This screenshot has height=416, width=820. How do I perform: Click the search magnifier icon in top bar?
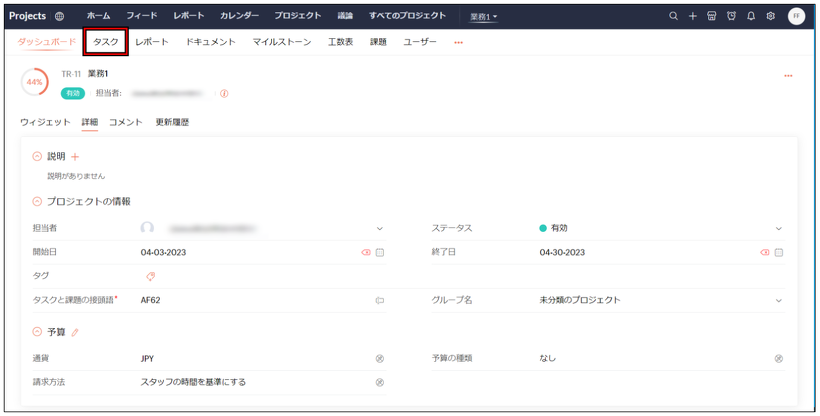673,16
